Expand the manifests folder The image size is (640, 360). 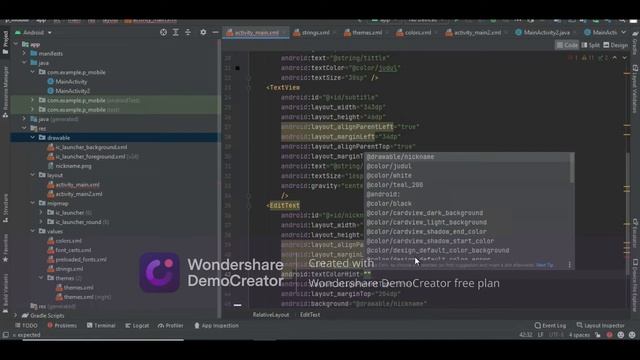pyautogui.click(x=24, y=53)
